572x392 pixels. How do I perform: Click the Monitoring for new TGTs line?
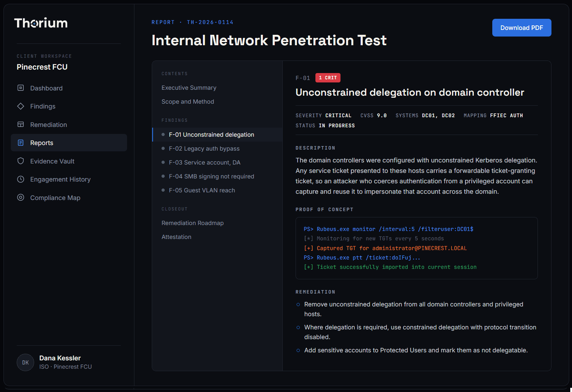(374, 239)
